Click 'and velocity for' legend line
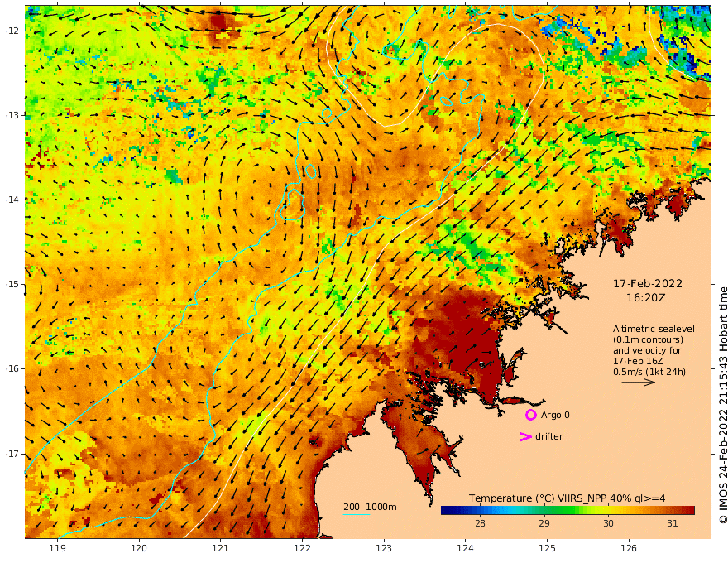Screen dimensions: 728x563 pos(647,350)
